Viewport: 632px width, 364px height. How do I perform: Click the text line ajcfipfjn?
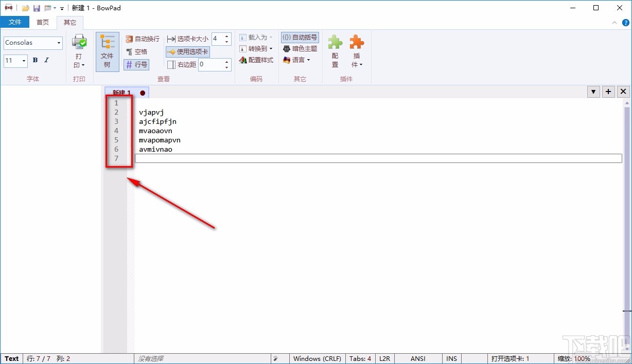pyautogui.click(x=157, y=121)
